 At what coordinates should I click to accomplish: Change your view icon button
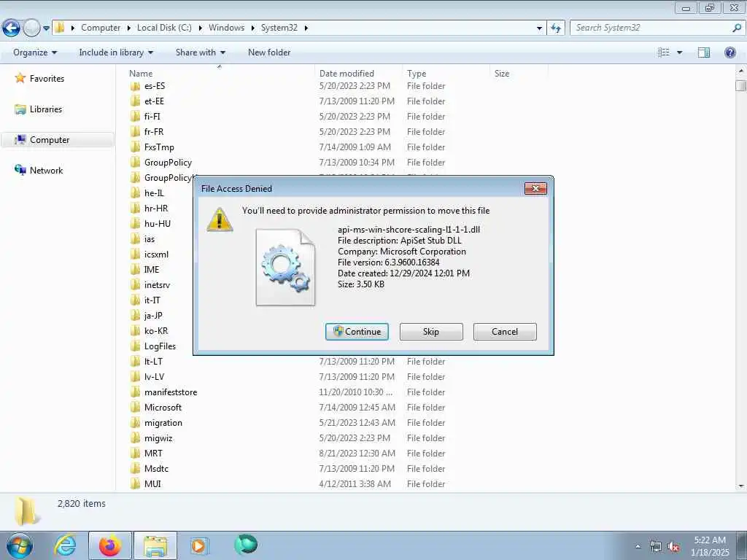coord(664,52)
